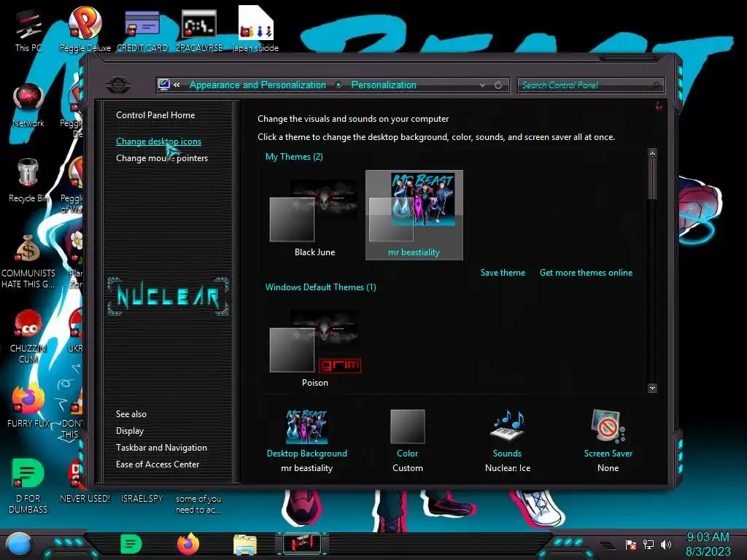Click the Action Center flag tray icon
Image resolution: width=747 pixels, height=560 pixels.
click(631, 545)
